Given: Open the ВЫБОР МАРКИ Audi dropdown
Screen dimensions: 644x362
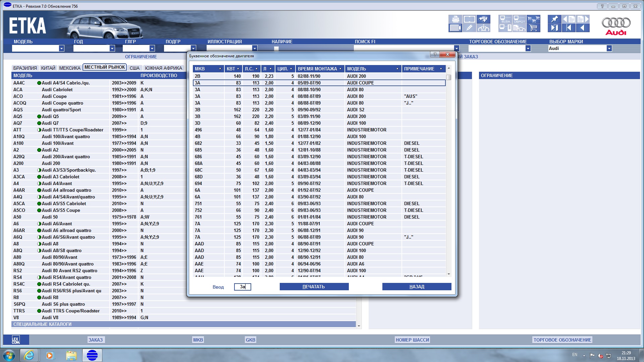Looking at the screenshot, I should (609, 49).
